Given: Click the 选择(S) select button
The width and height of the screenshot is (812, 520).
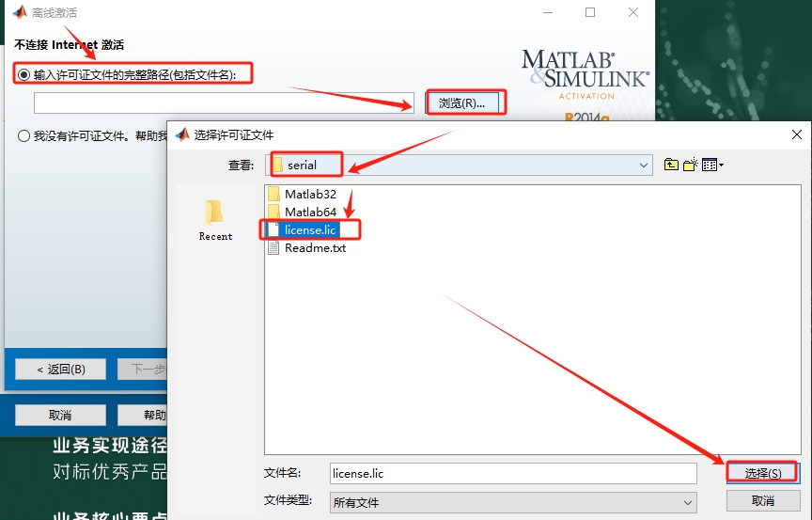Looking at the screenshot, I should [x=762, y=473].
